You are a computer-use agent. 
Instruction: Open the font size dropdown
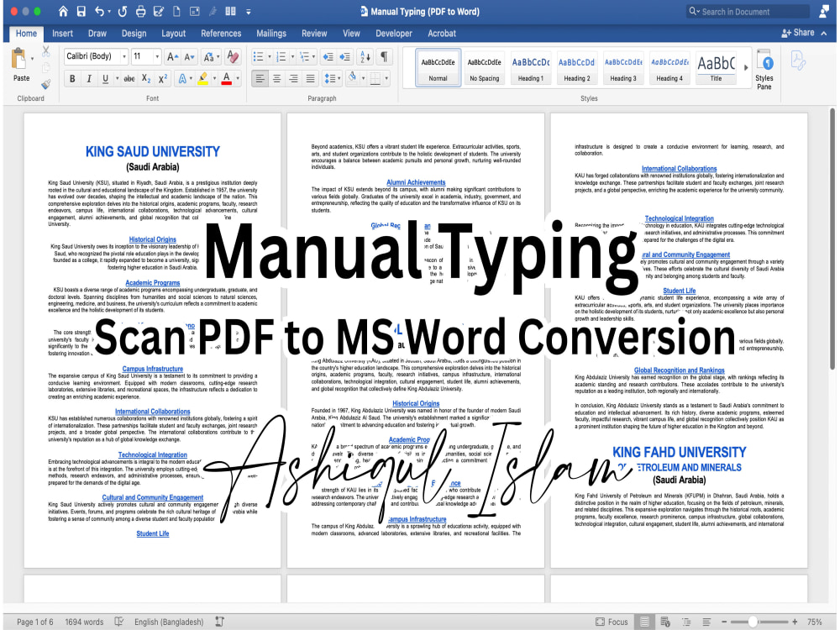pyautogui.click(x=157, y=57)
